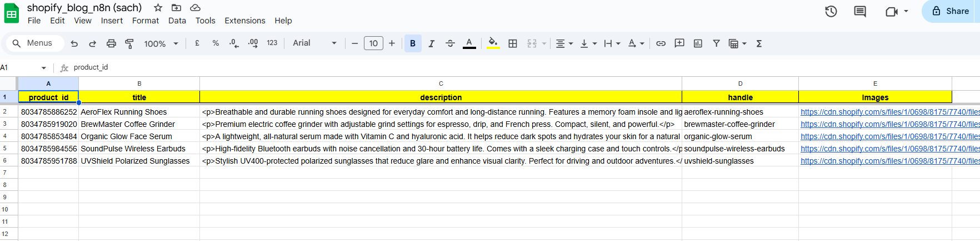980x241 pixels.
Task: Open the Extensions menu
Action: (244, 21)
